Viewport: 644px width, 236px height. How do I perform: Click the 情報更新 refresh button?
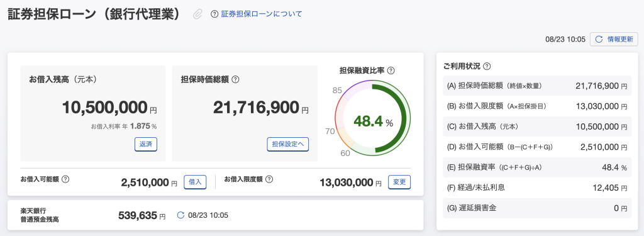pos(614,40)
